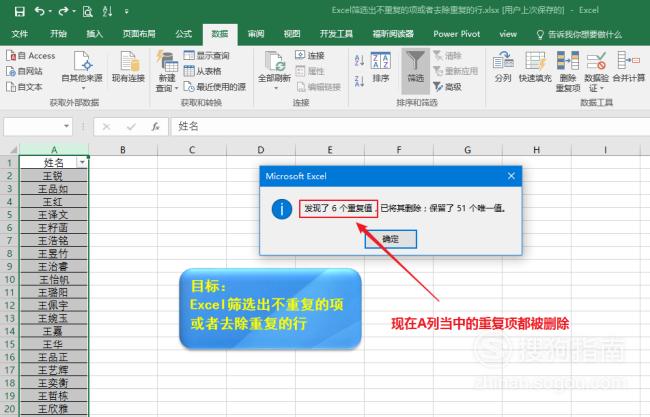
Task: Select cell containing 王怡帆
Action: [x=54, y=279]
